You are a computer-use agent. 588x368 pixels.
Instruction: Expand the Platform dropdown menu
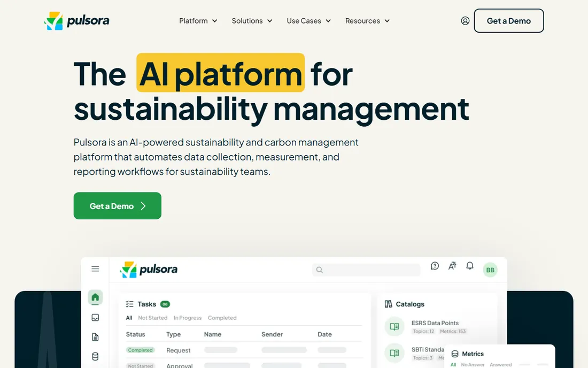198,21
